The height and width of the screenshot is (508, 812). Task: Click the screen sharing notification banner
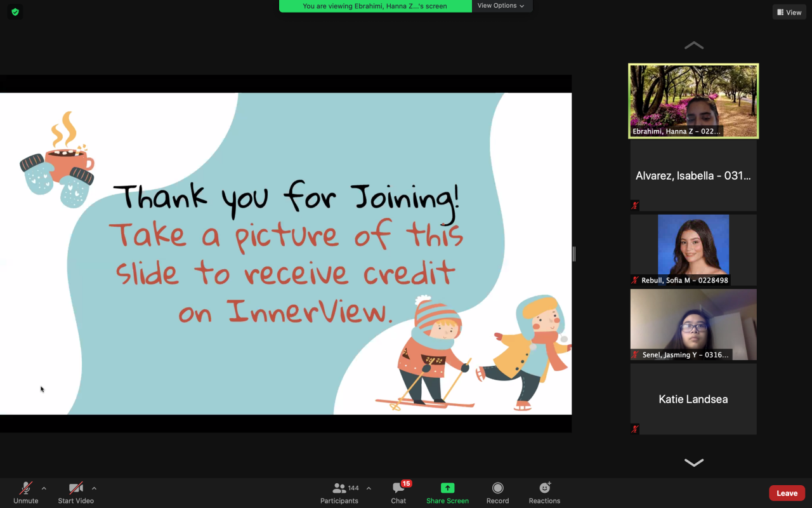[375, 6]
